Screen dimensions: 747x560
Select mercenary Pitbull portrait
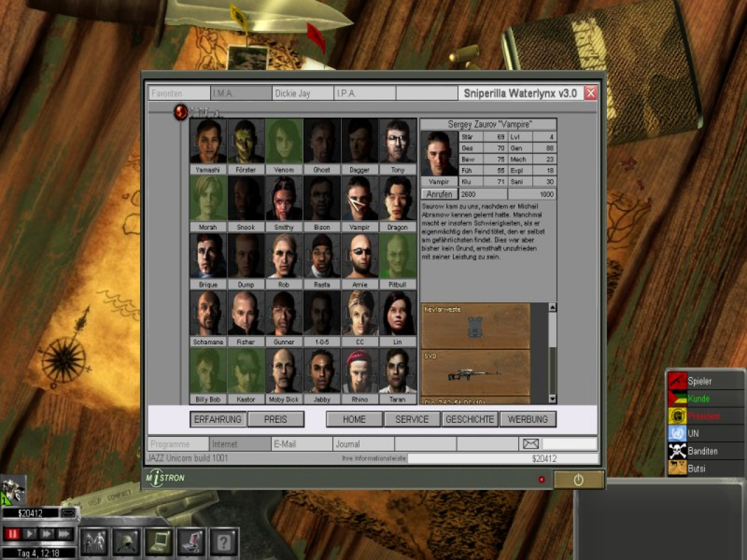[x=397, y=257]
